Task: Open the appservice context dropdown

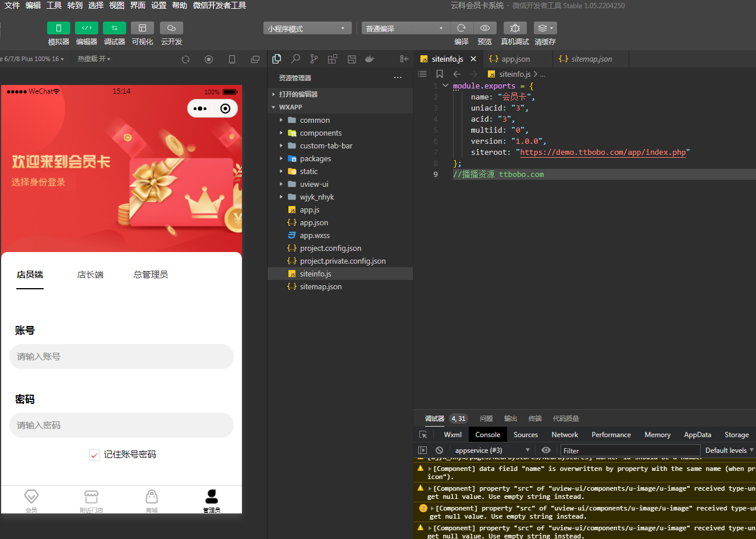Action: (492, 451)
